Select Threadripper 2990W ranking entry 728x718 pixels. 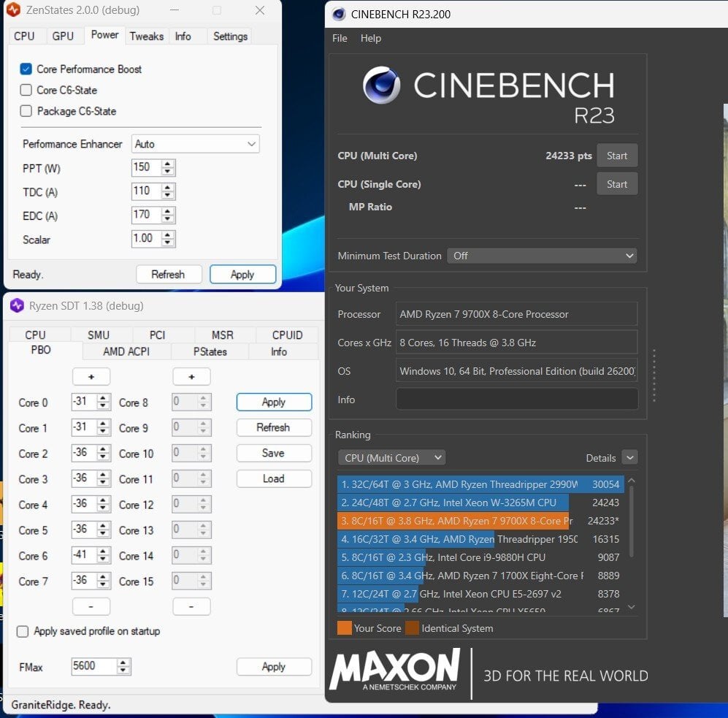(x=480, y=484)
